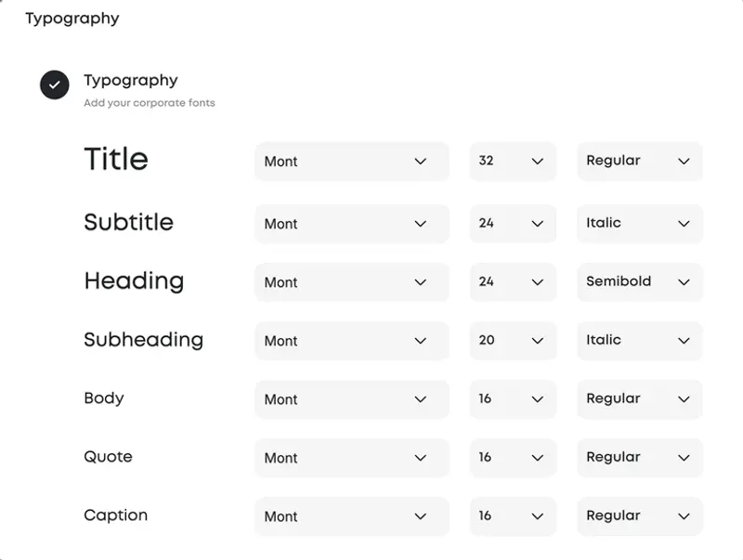Select the Heading font family dropdown

click(351, 282)
